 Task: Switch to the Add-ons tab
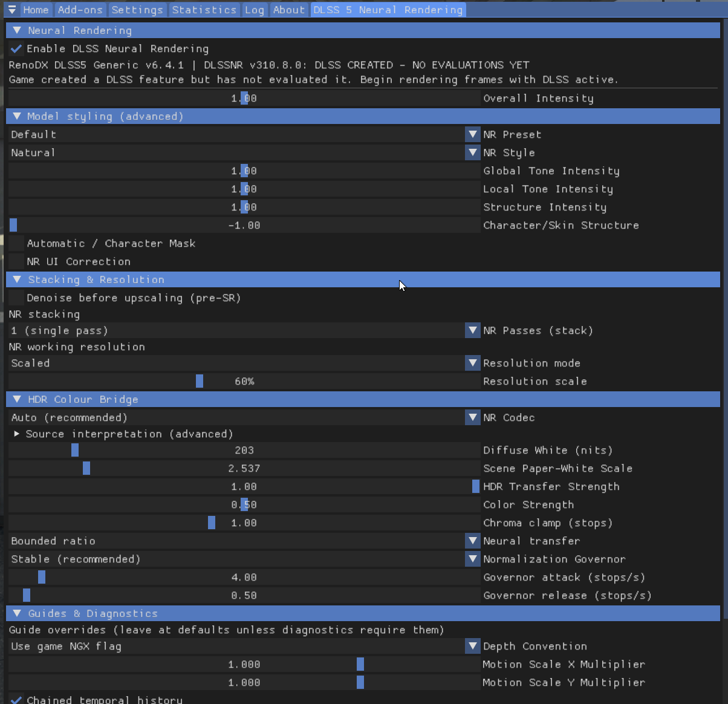[x=80, y=10]
